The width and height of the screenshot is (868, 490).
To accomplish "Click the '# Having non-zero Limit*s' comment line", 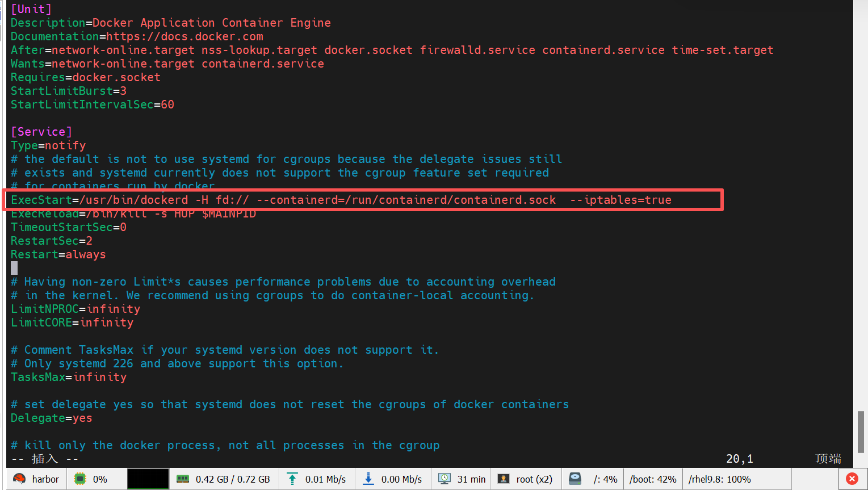I will click(x=283, y=282).
